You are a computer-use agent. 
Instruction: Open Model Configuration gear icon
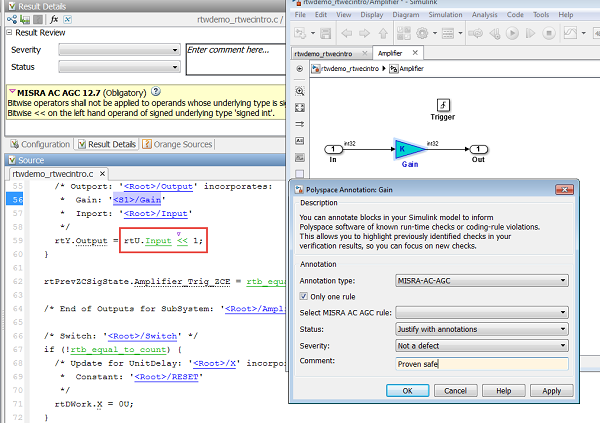[422, 33]
